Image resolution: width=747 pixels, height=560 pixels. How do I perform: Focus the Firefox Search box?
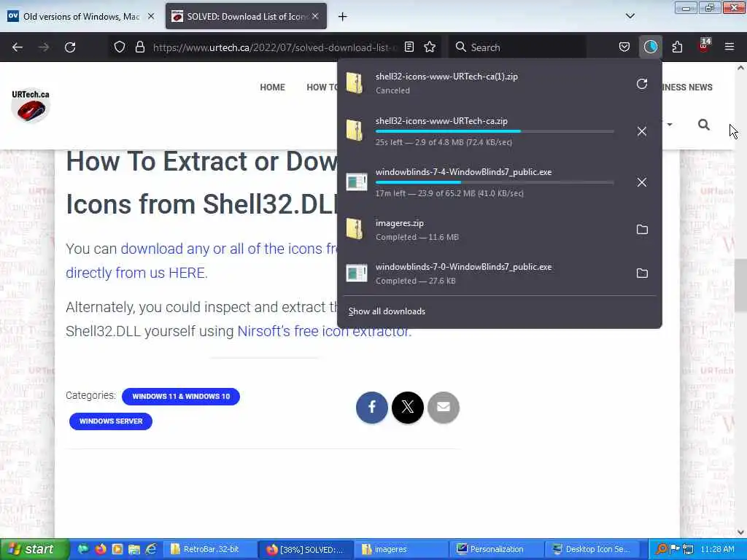(519, 47)
